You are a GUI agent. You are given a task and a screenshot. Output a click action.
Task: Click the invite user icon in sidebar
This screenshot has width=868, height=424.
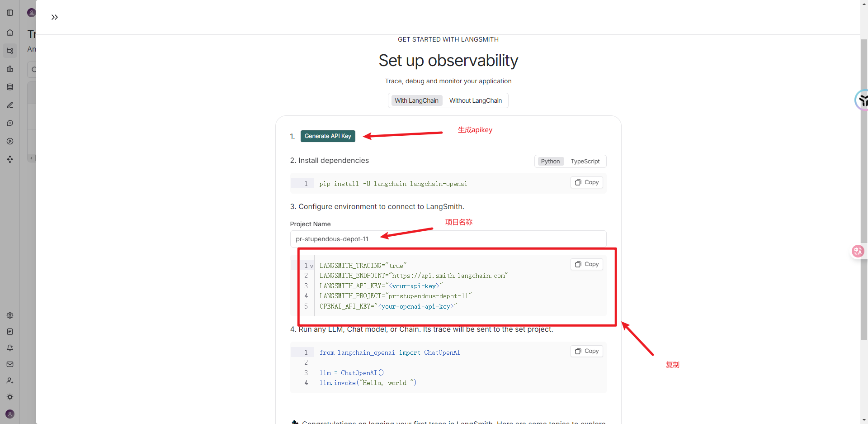[x=10, y=381]
